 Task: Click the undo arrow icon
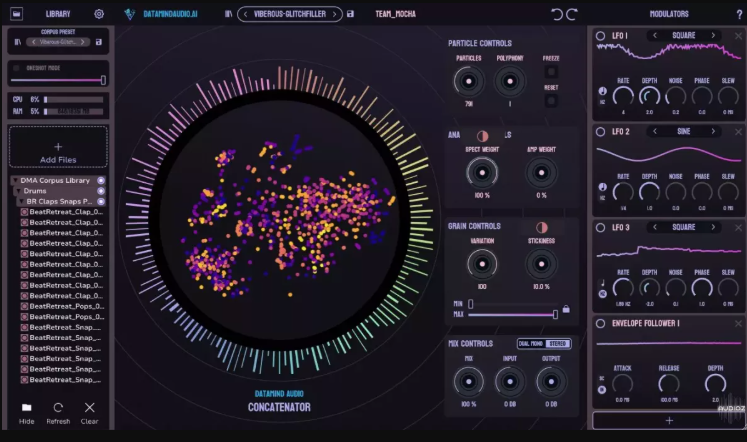coord(557,14)
